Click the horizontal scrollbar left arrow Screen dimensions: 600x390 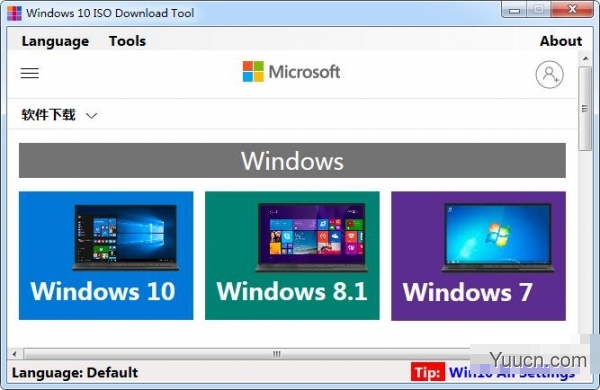15,354
